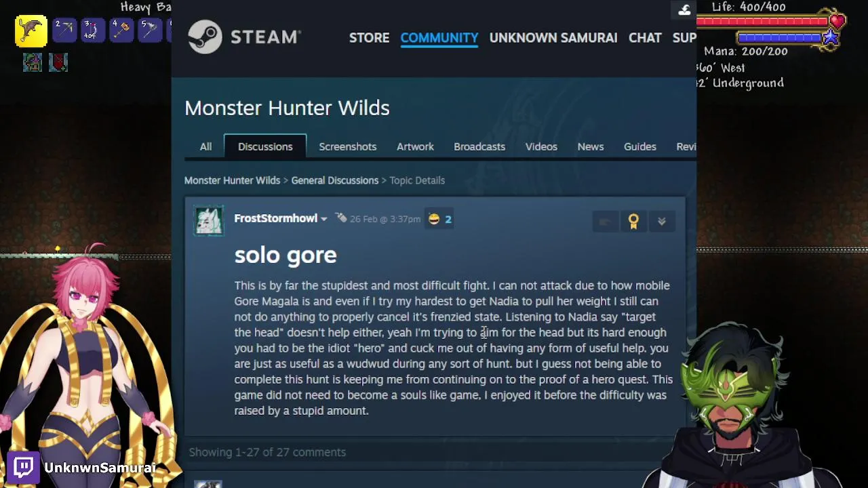Screen dimensions: 868x488
Task: Open the STORE navigation link
Action: (x=370, y=37)
